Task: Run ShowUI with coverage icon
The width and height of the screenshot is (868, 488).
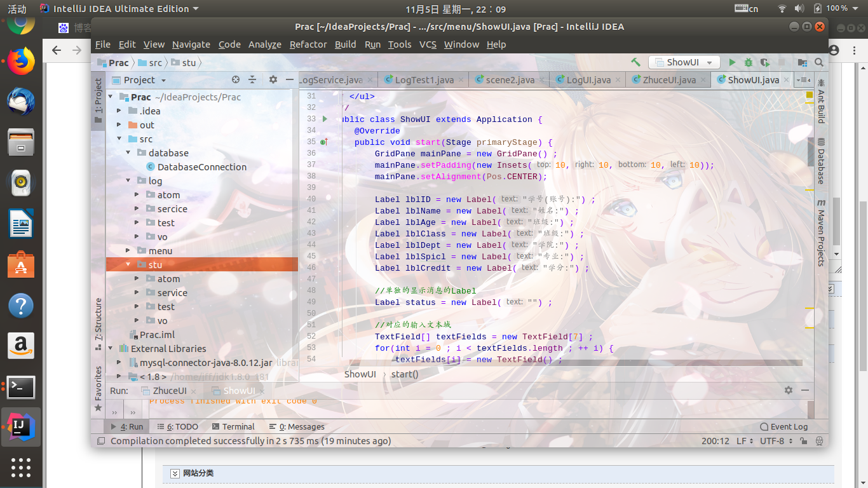Action: point(765,62)
